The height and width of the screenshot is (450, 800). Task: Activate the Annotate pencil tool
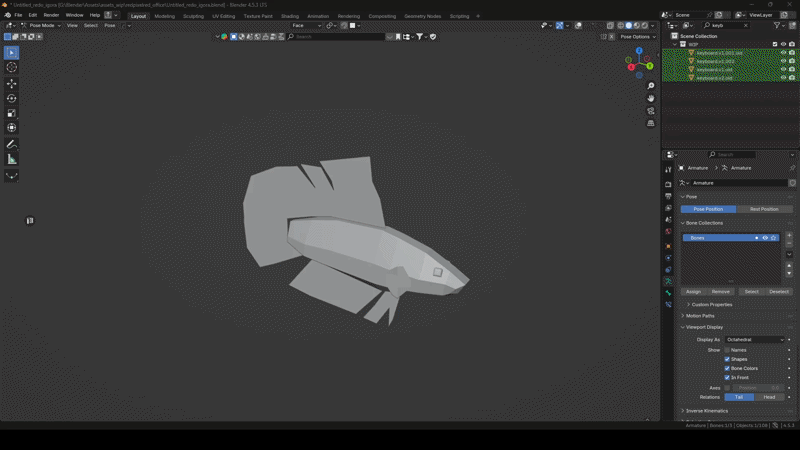[x=12, y=144]
